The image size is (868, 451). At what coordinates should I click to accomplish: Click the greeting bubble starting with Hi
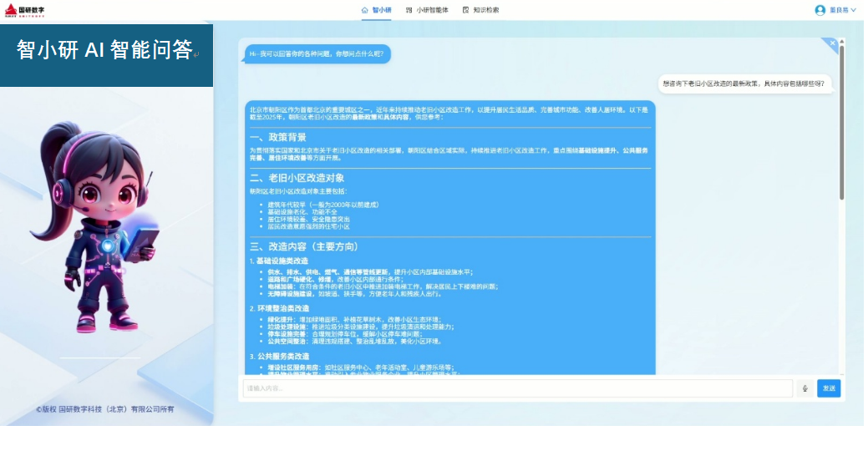(x=317, y=54)
